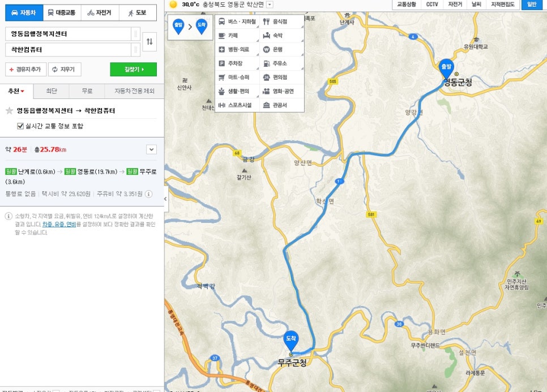The image size is (547, 392).
Task: Show 스포츠시설 sports facilities category
Action: coord(237,105)
